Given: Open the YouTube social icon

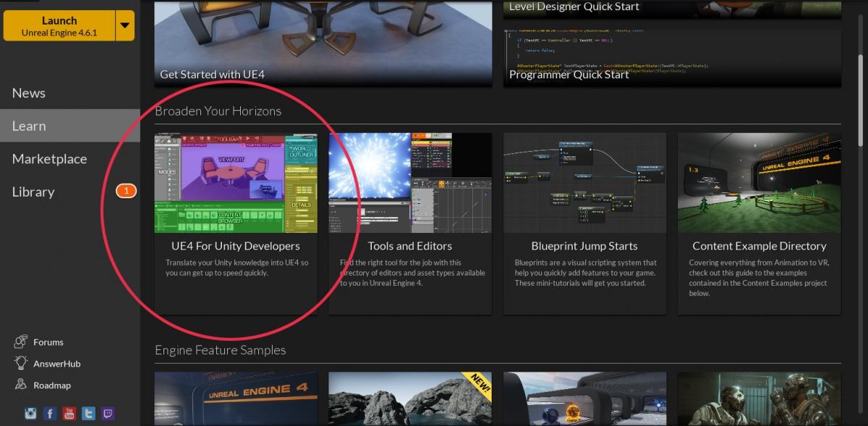Looking at the screenshot, I should (x=69, y=414).
